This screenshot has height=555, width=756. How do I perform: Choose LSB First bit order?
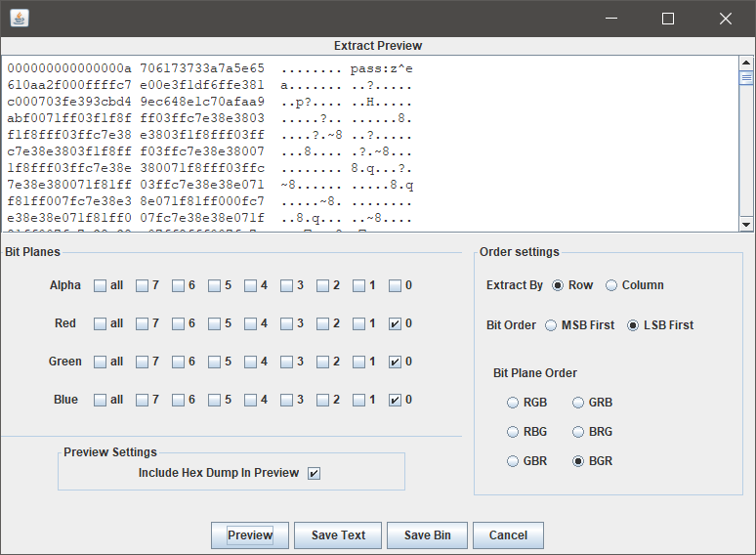(x=633, y=325)
